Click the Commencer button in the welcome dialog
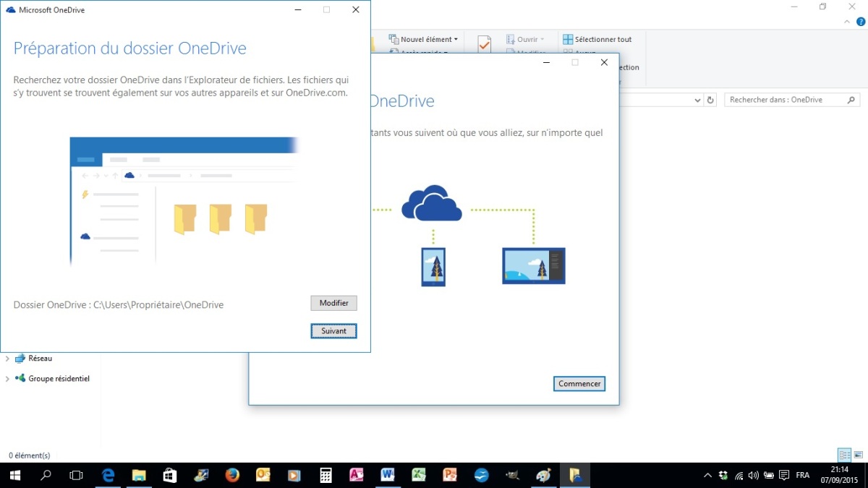 [579, 384]
